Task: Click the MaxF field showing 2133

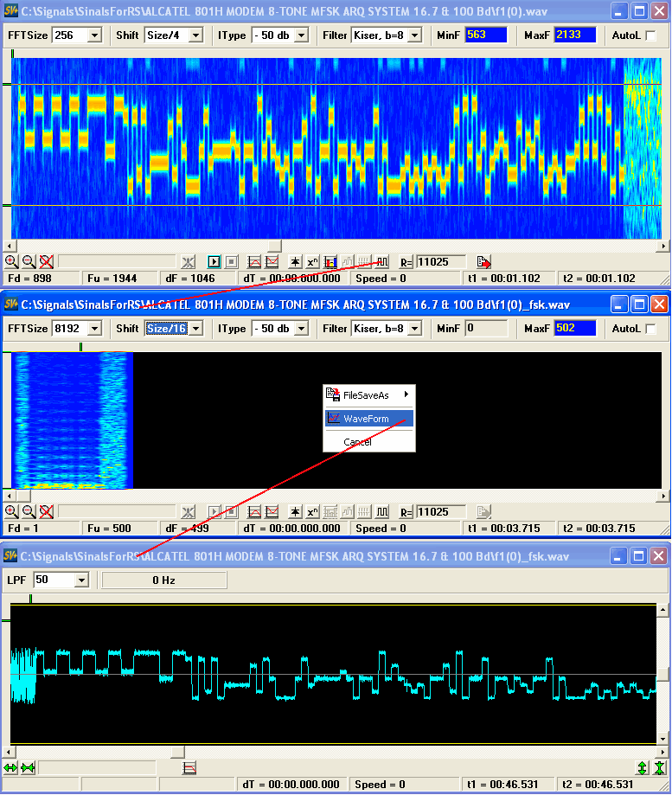Action: coord(574,35)
